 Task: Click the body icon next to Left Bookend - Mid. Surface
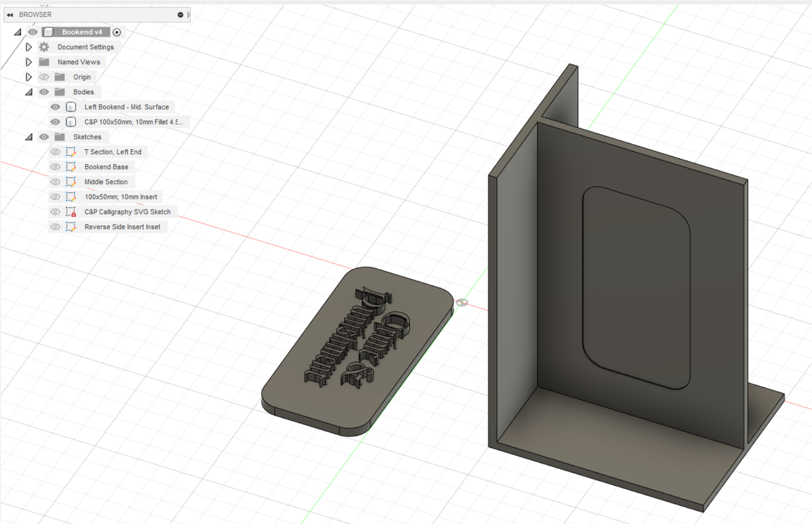71,106
